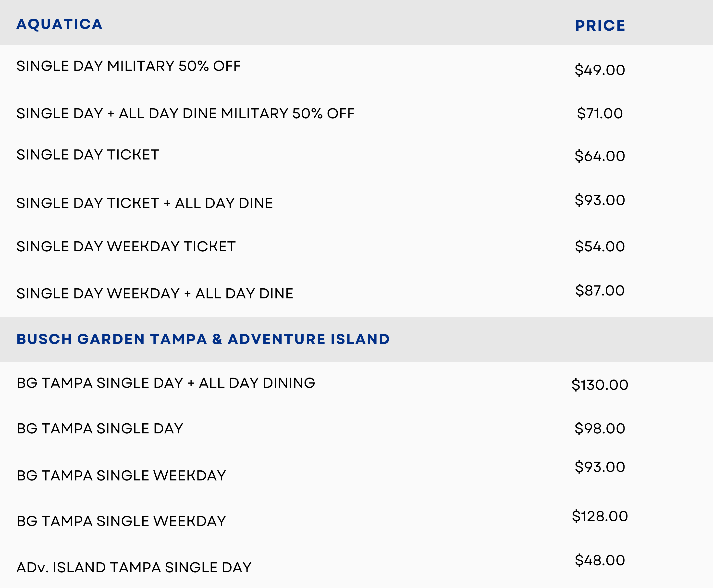Click the $87.00 price
The image size is (713, 588).
[600, 291]
